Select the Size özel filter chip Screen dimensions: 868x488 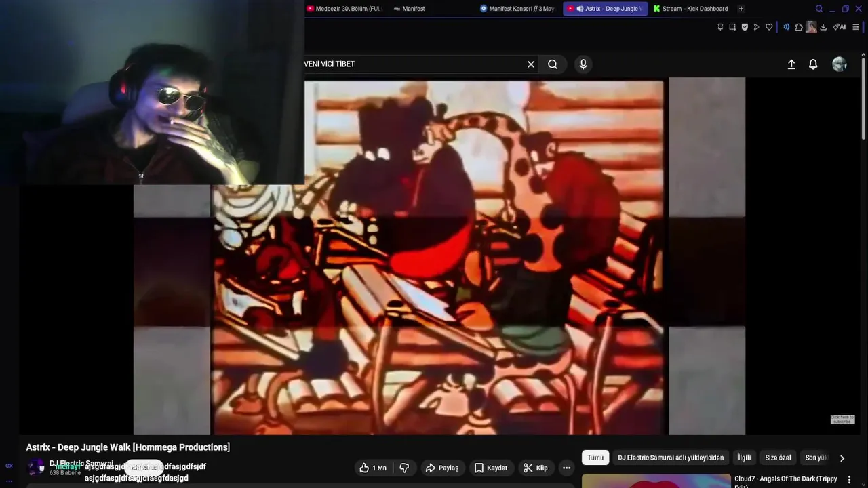click(778, 457)
